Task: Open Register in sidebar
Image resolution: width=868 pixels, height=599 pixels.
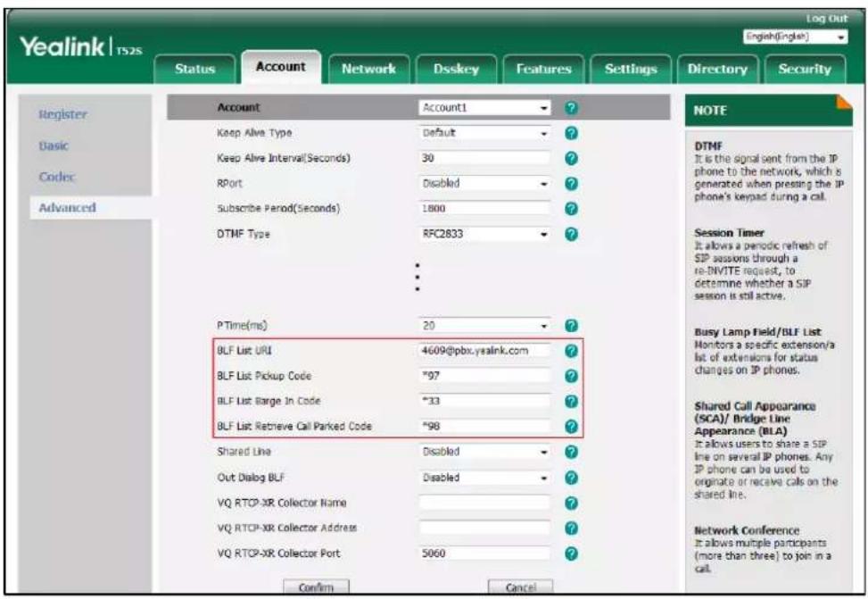Action: point(62,114)
